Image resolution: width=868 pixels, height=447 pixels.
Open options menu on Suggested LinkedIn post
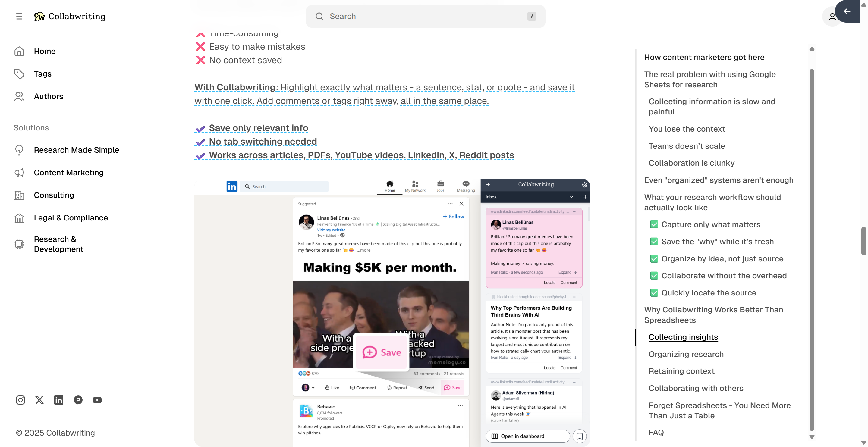[450, 203]
